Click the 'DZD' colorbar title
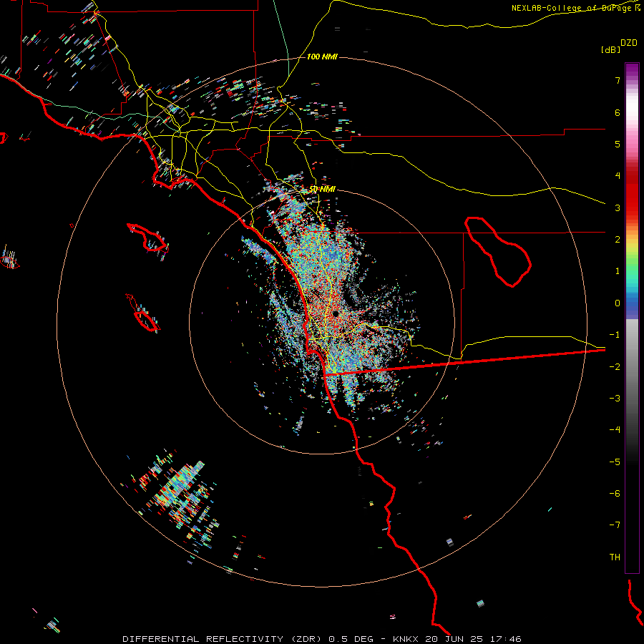The image size is (644, 644). (629, 42)
